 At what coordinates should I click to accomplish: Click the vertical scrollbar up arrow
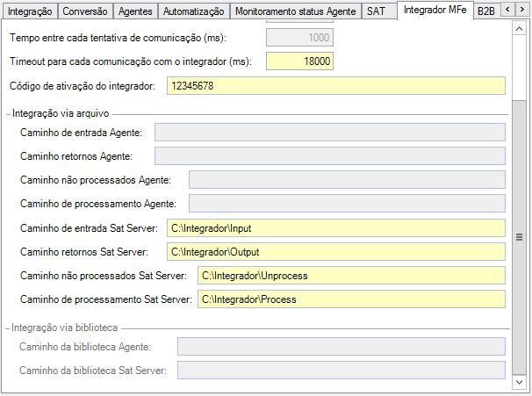tap(519, 29)
